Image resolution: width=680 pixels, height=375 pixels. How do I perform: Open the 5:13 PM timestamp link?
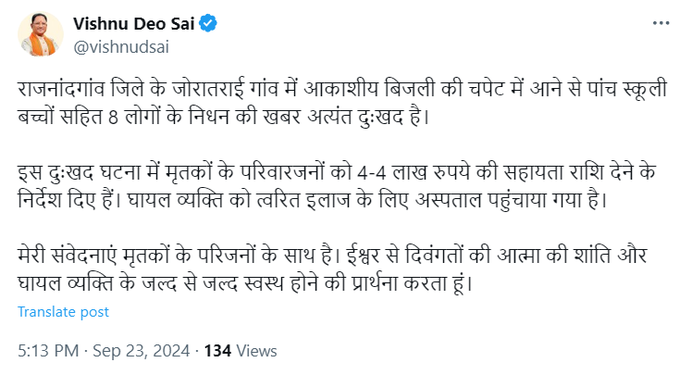point(48,350)
